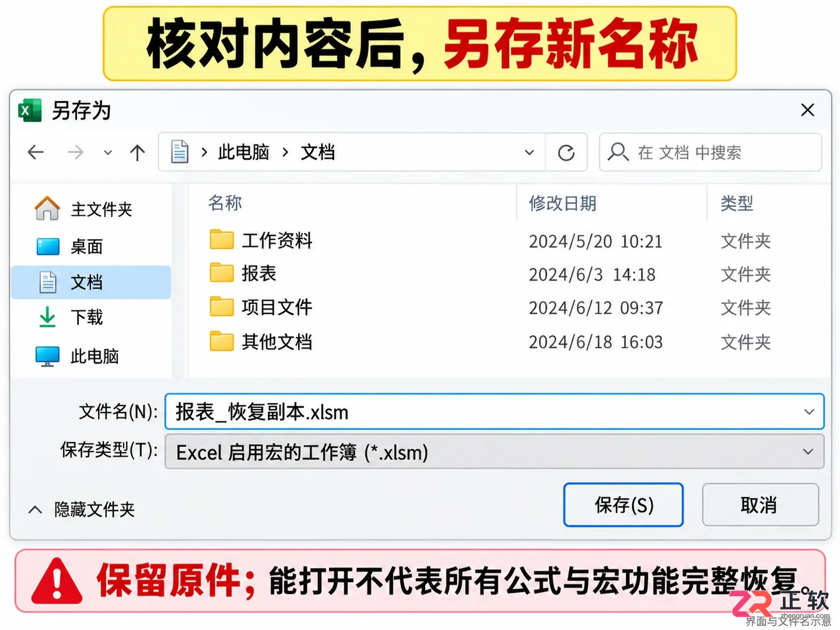Select the 其他文档 folder
840x630 pixels.
point(277,342)
